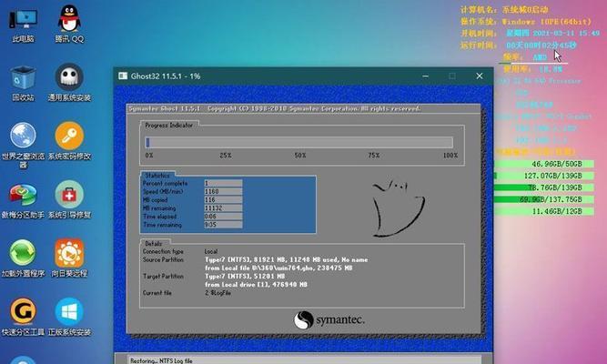Click the 69.9GB/137.75GB disk usage bar
The width and height of the screenshot is (607, 364).
[x=544, y=199]
